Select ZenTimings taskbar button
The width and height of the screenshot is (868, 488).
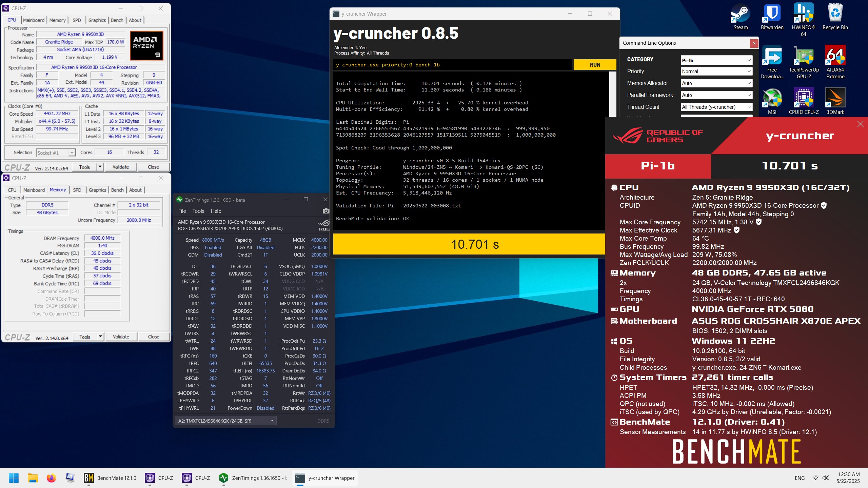coord(253,478)
